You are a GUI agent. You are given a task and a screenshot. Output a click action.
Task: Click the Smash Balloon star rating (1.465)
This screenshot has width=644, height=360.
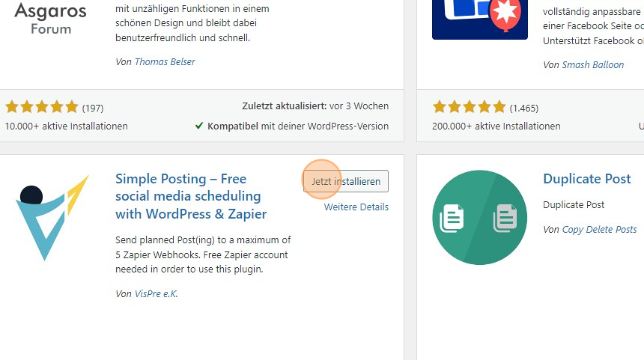(469, 107)
